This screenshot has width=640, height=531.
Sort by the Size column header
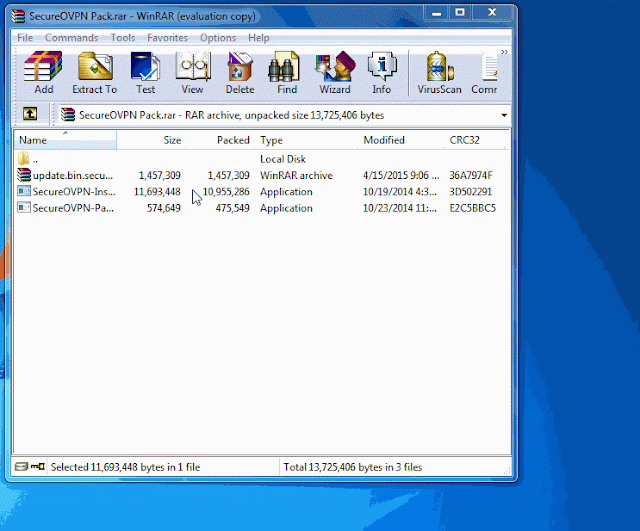(x=151, y=140)
